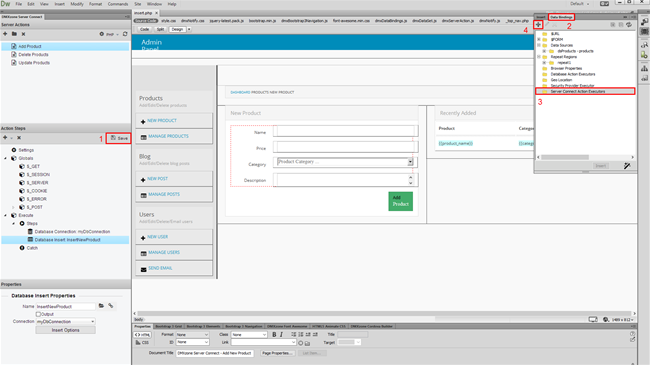Click the device preview icon in status bar
Viewport: 650px width, 365px height.
point(593,319)
